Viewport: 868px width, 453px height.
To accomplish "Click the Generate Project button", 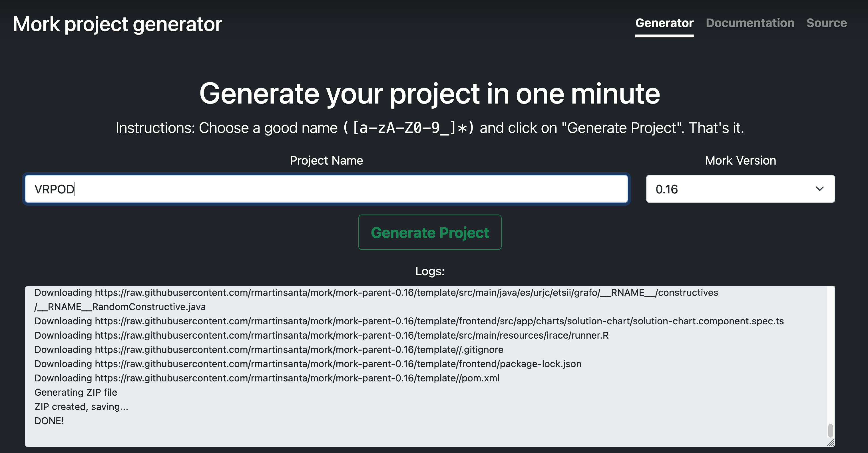I will [x=430, y=232].
